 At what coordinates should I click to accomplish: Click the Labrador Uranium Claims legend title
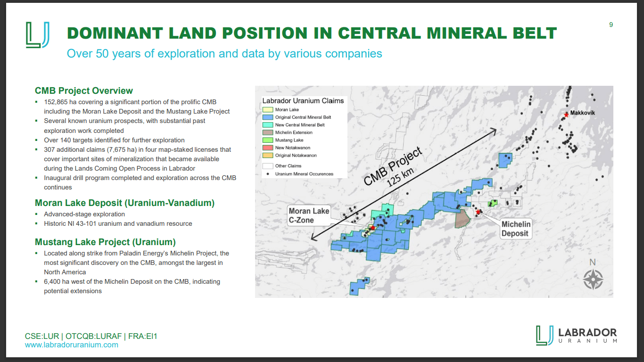tap(303, 100)
